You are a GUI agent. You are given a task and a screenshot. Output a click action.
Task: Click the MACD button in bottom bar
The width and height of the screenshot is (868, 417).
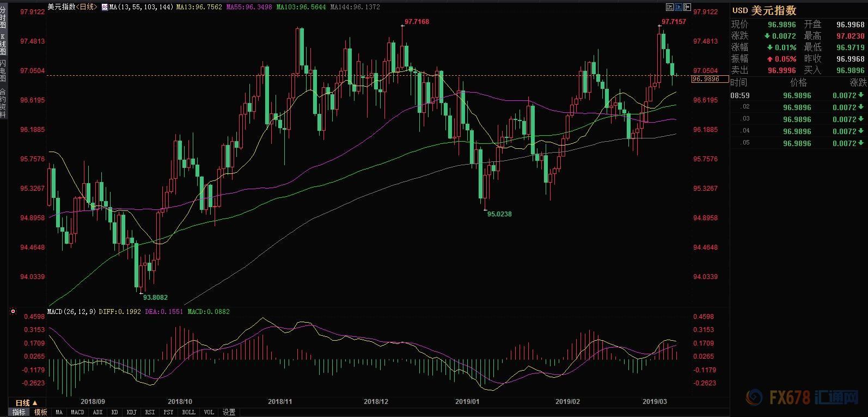tap(77, 412)
